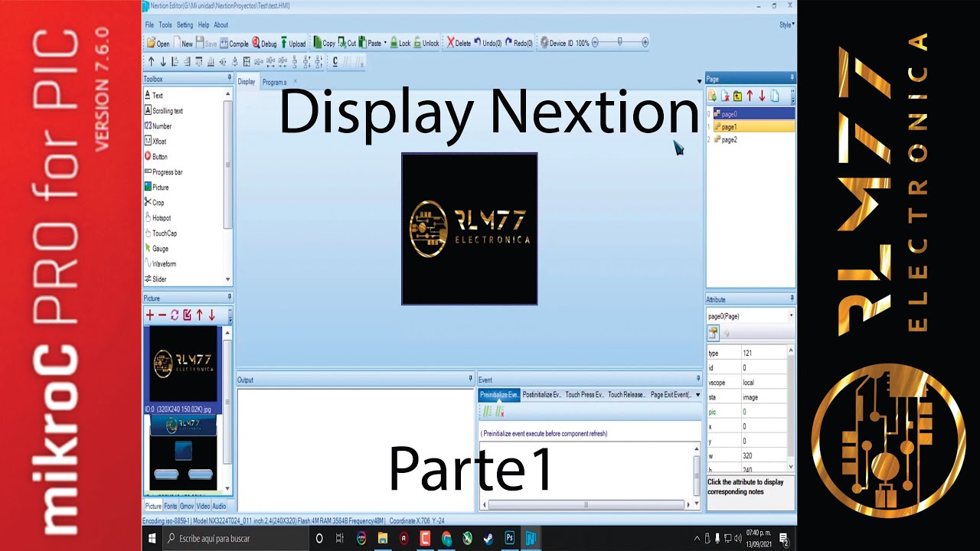Screen dimensions: 980x551
Task: Move the picture down with the red arrow
Action: (x=211, y=315)
